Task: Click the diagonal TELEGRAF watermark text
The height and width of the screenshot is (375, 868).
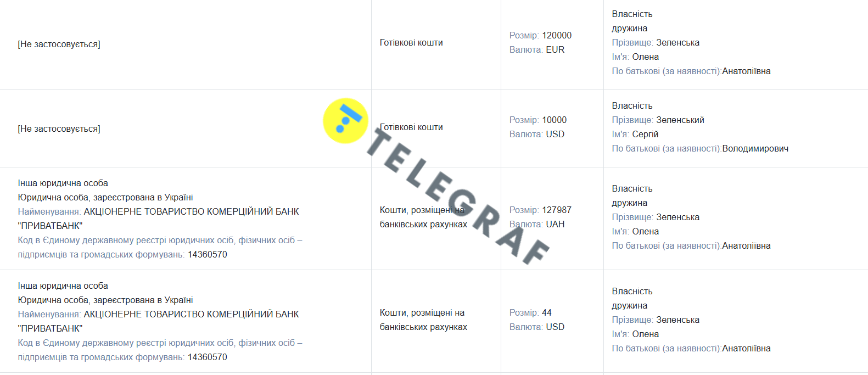Action: pyautogui.click(x=458, y=196)
